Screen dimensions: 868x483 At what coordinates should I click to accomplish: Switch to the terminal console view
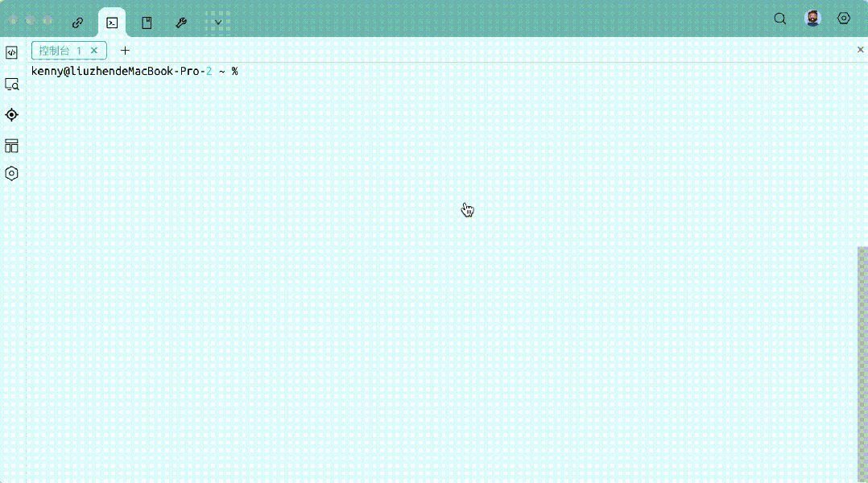pyautogui.click(x=112, y=23)
